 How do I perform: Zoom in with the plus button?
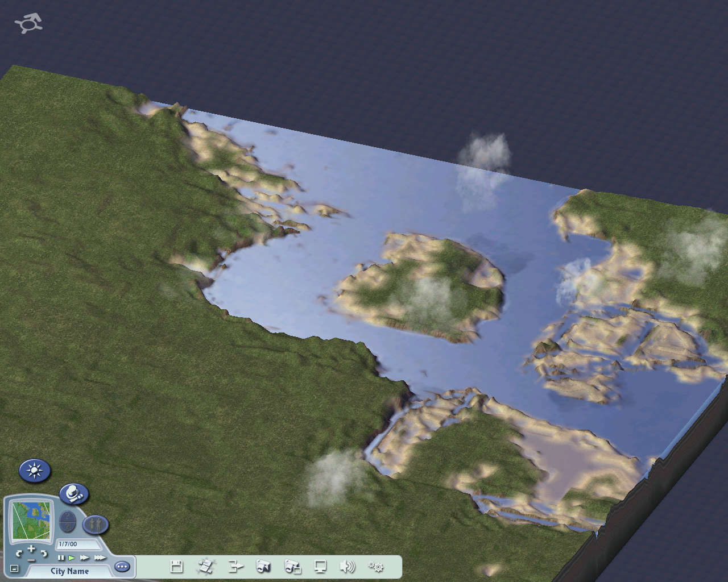point(31,548)
